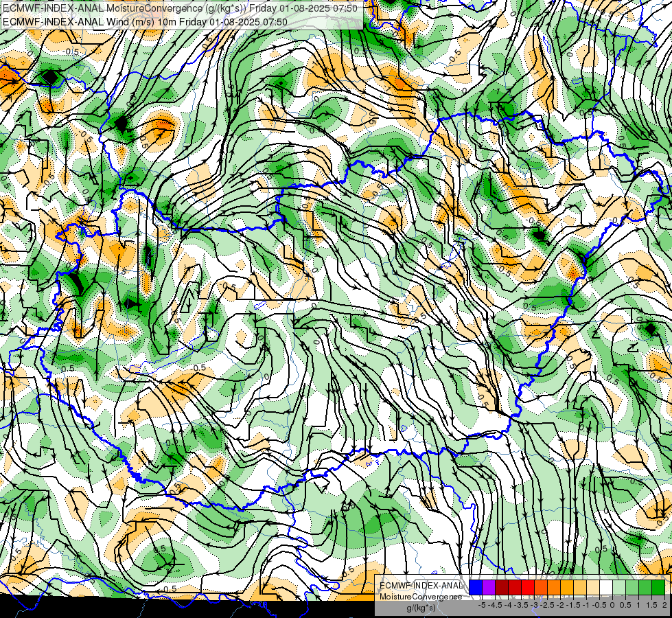The height and width of the screenshot is (618, 672).
Task: Click the legend tick label -1.5
Action: click(574, 605)
